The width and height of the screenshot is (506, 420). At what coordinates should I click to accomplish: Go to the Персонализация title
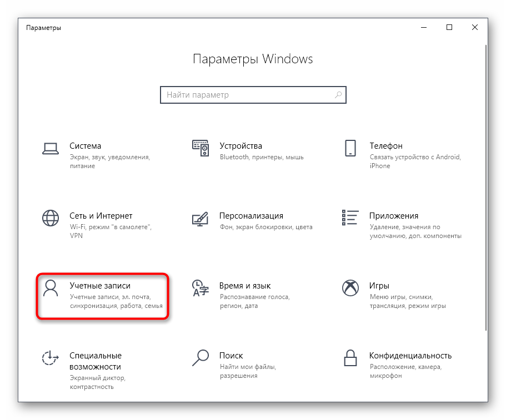click(251, 216)
